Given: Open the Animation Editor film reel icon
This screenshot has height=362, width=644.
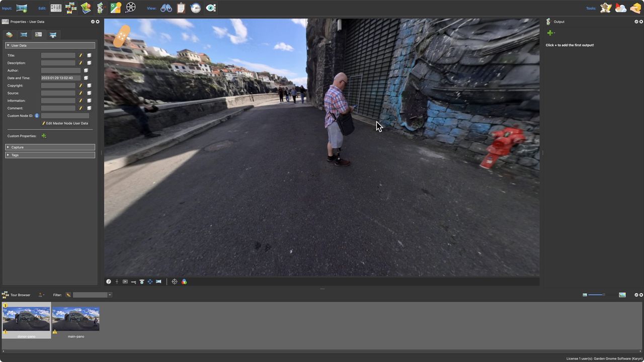Looking at the screenshot, I should point(130,8).
